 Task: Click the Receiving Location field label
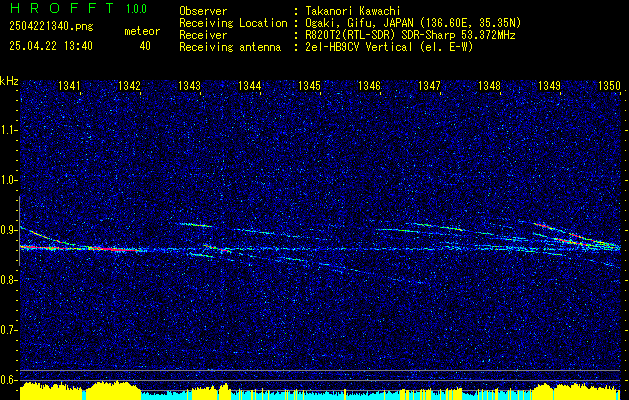(x=233, y=23)
